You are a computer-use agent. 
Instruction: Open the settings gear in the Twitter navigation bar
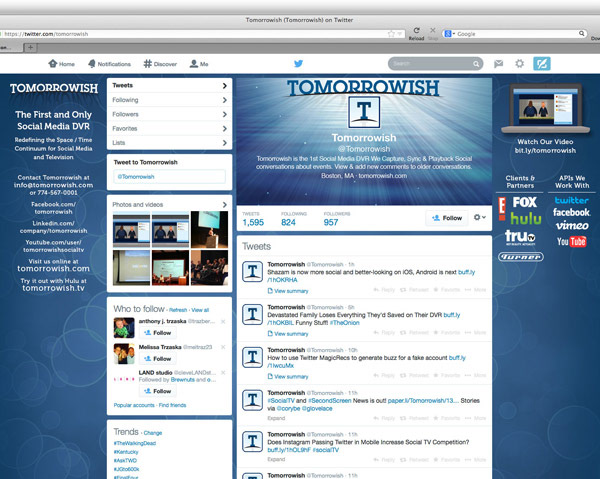[x=519, y=64]
